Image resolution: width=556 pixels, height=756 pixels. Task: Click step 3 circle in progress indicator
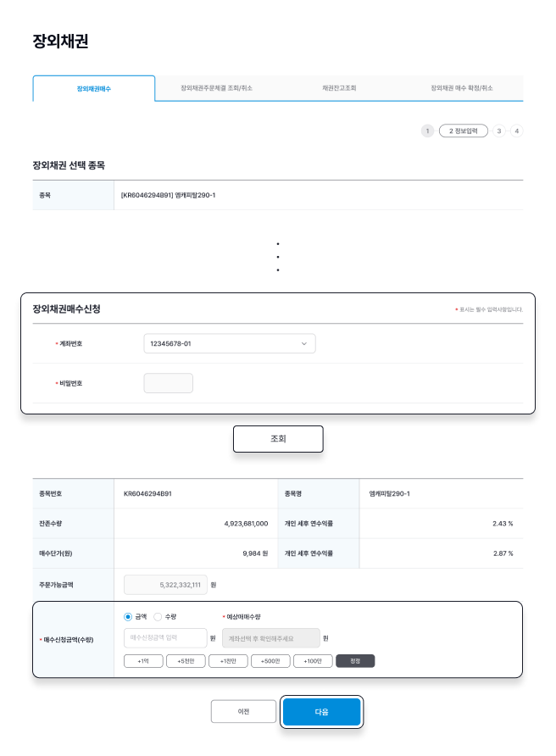click(499, 131)
